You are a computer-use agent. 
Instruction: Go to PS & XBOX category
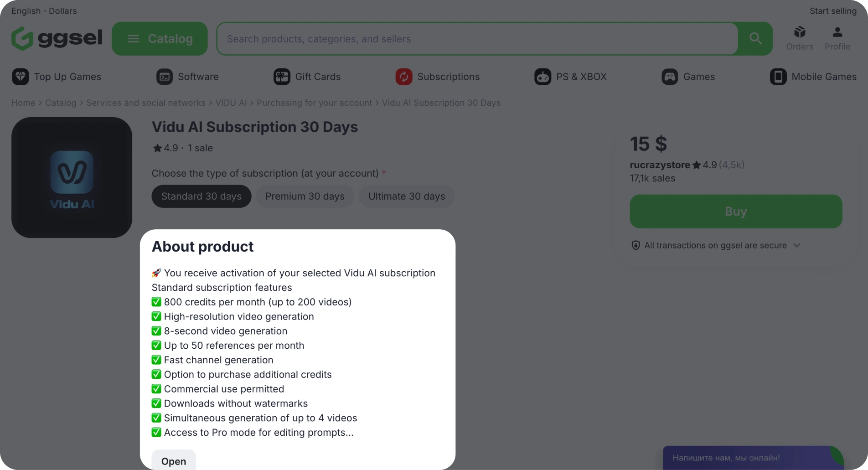pos(571,77)
